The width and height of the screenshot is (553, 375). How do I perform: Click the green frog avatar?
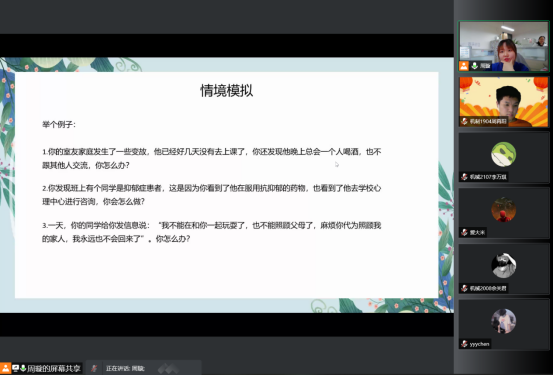coord(503,154)
